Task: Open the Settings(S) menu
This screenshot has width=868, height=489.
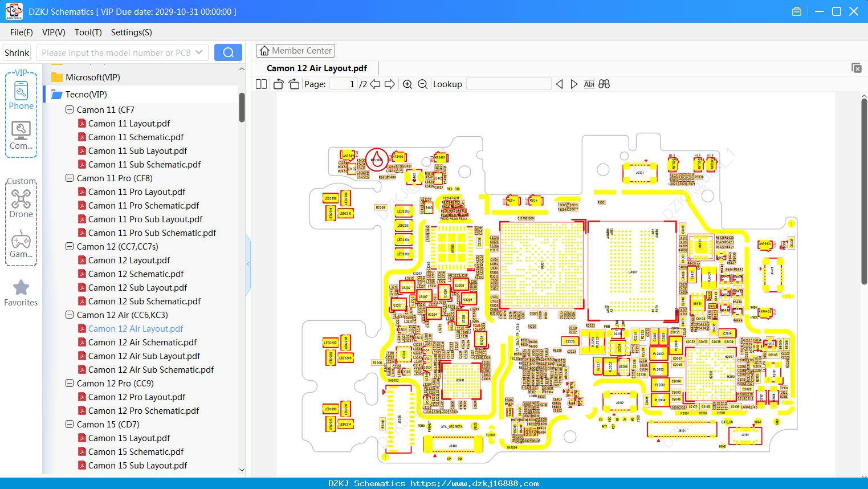Action: coord(132,32)
